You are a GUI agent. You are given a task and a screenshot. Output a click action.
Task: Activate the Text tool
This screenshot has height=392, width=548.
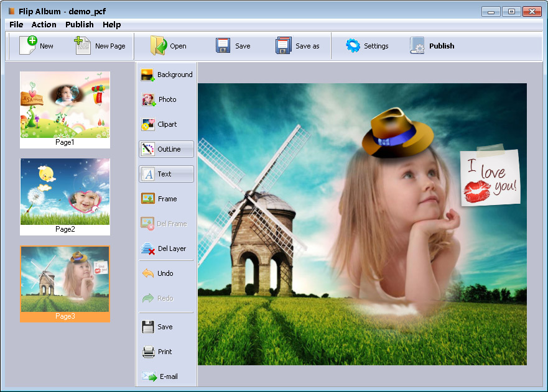[x=166, y=174]
